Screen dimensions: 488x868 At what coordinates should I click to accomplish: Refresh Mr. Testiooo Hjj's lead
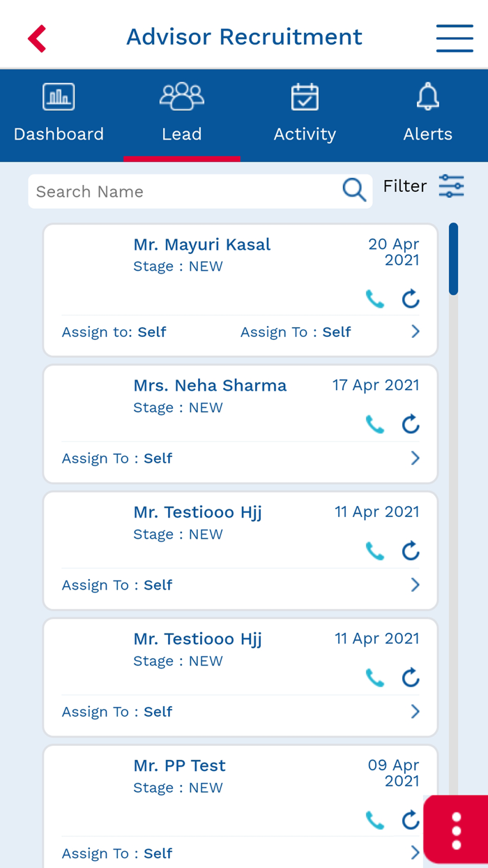(410, 551)
